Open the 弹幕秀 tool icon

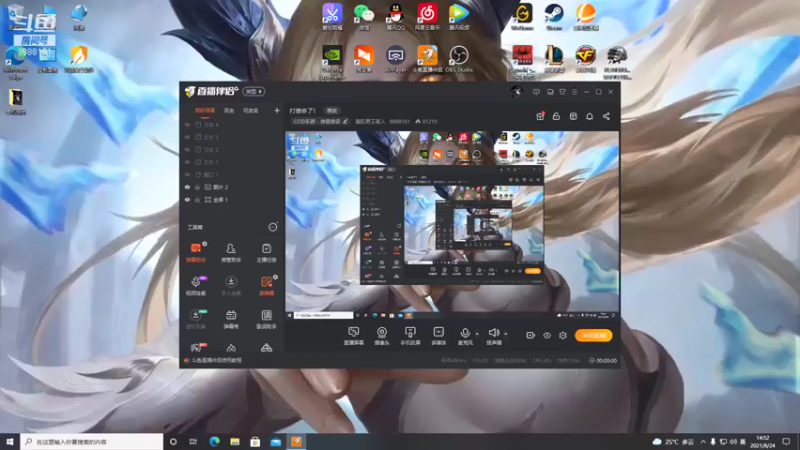click(231, 319)
